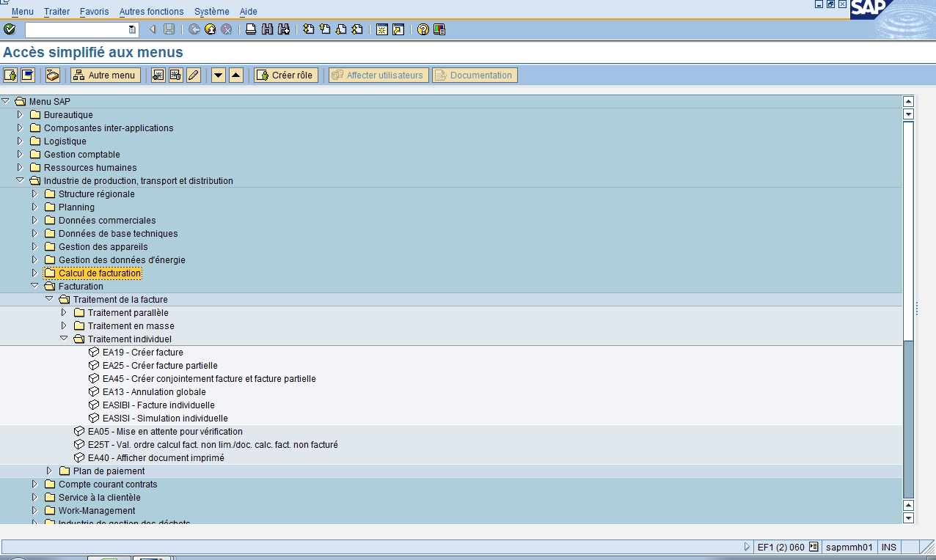Image resolution: width=936 pixels, height=560 pixels.
Task: Click the Customize local layout icon
Action: pyautogui.click(x=439, y=29)
